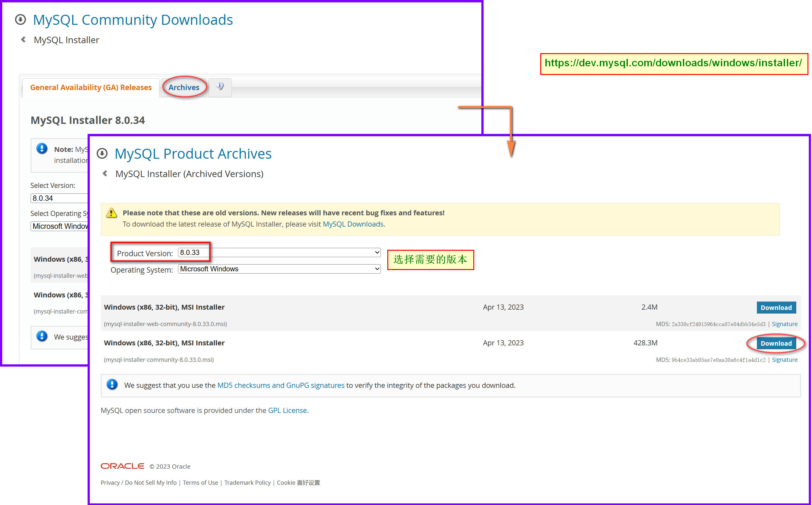Click the blue Note info icon
Image resolution: width=812 pixels, height=505 pixels.
pos(42,149)
